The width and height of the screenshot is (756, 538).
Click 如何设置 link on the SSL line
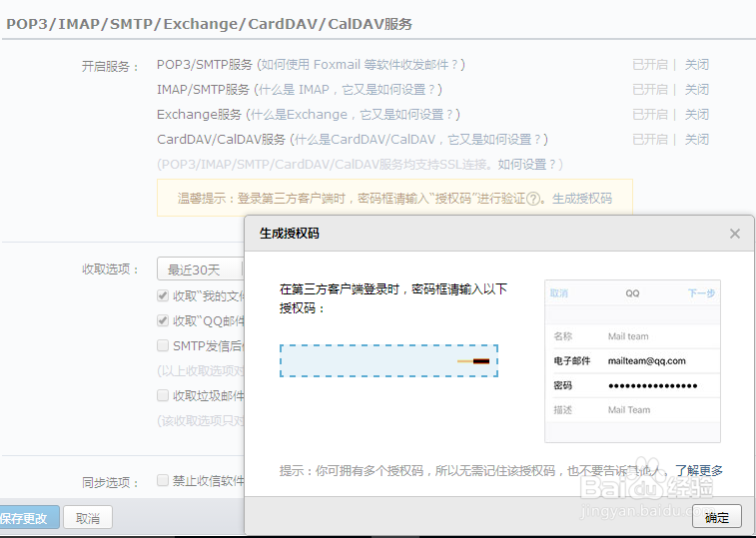(x=525, y=165)
